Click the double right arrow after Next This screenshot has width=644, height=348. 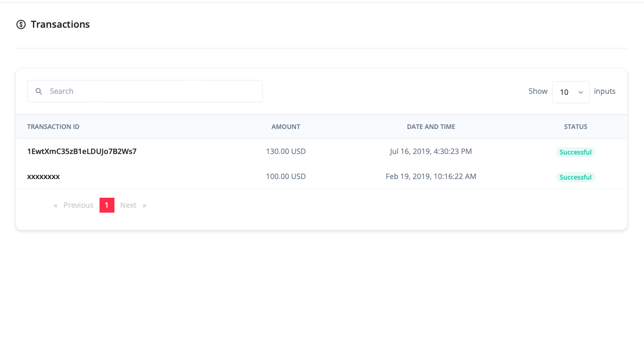(x=144, y=205)
